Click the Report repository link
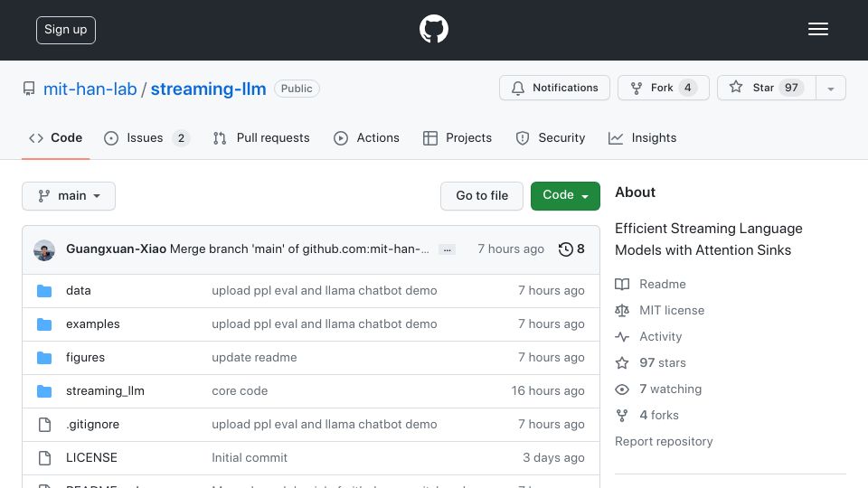The width and height of the screenshot is (868, 488). pyautogui.click(x=664, y=442)
